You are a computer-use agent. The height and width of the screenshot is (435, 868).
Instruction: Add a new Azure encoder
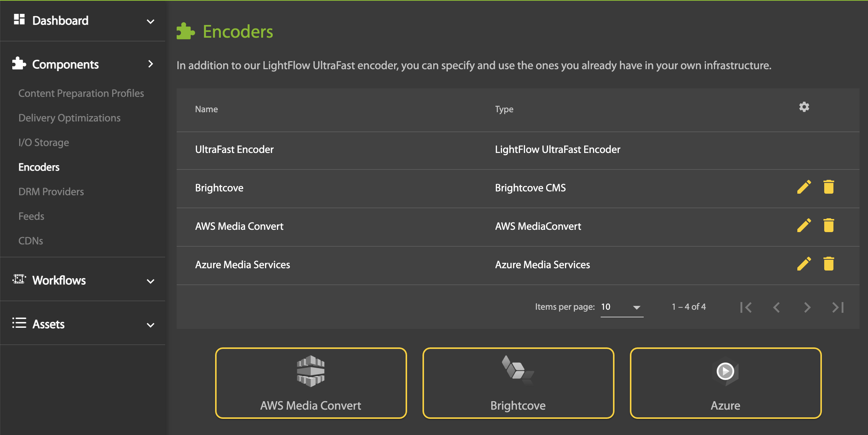click(x=725, y=383)
